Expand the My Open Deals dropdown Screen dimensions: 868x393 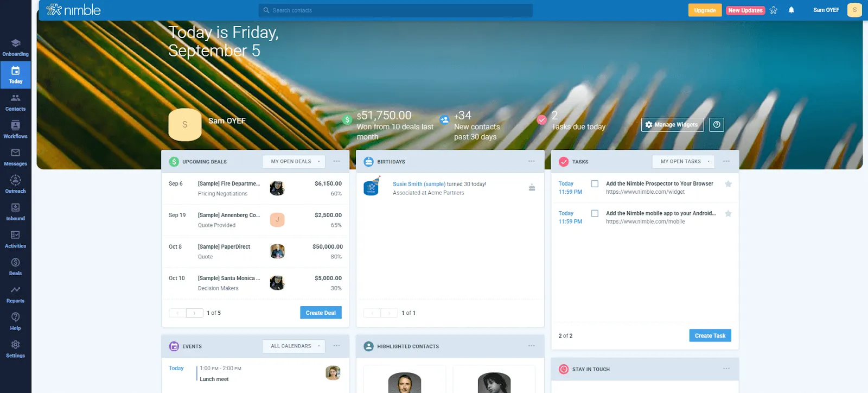click(293, 161)
